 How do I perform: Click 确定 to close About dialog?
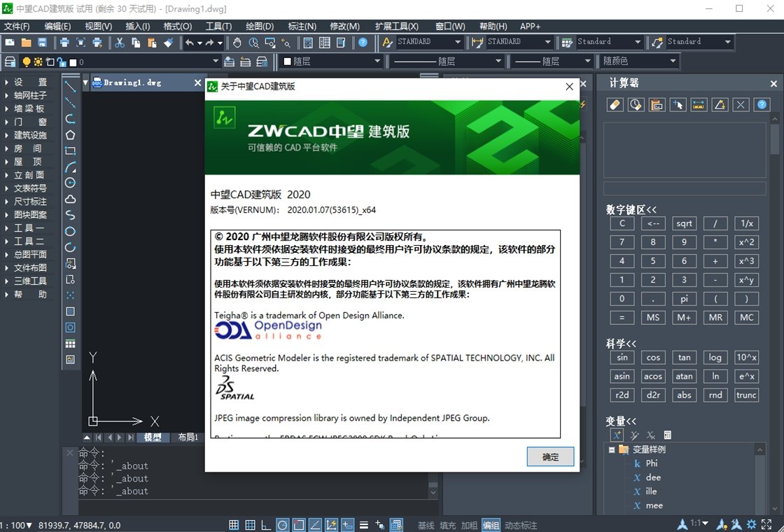550,456
